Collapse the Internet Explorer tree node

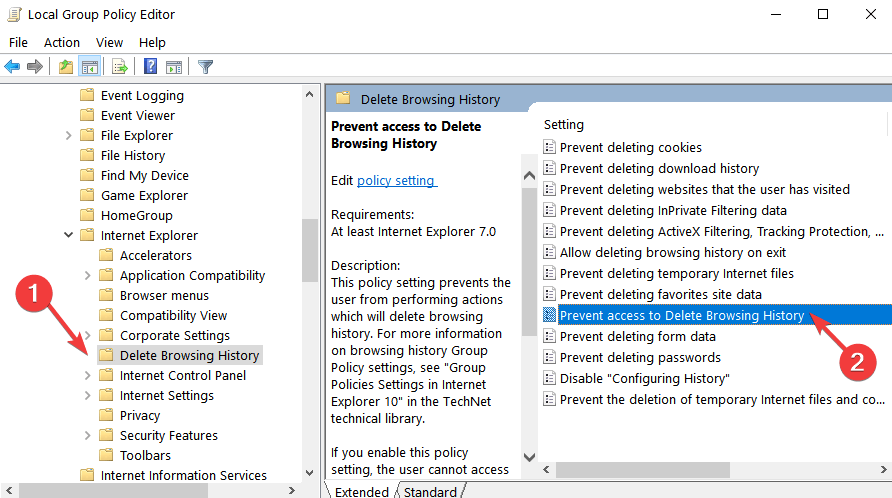pos(68,234)
